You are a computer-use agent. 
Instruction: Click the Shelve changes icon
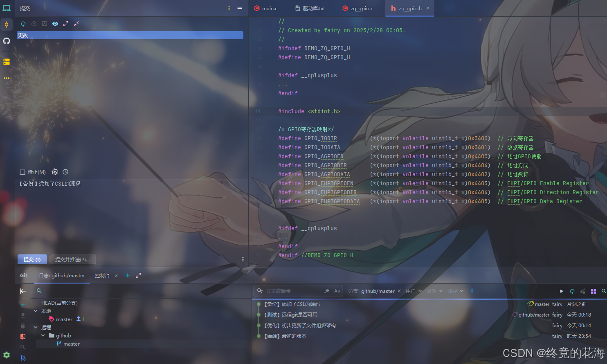[x=45, y=24]
